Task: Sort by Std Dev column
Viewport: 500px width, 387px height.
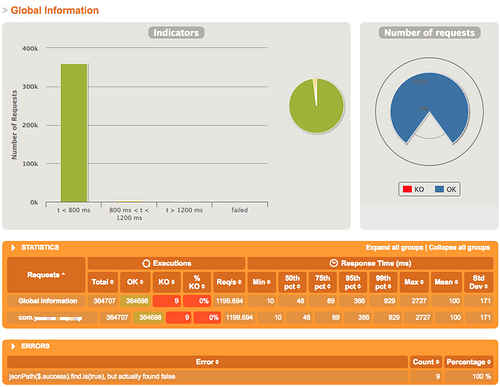Action: point(478,282)
